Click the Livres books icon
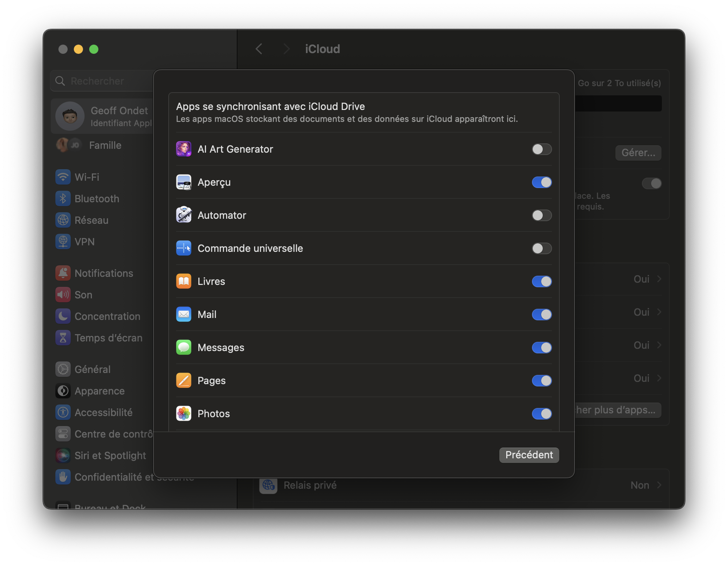This screenshot has width=728, height=566. [x=183, y=281]
